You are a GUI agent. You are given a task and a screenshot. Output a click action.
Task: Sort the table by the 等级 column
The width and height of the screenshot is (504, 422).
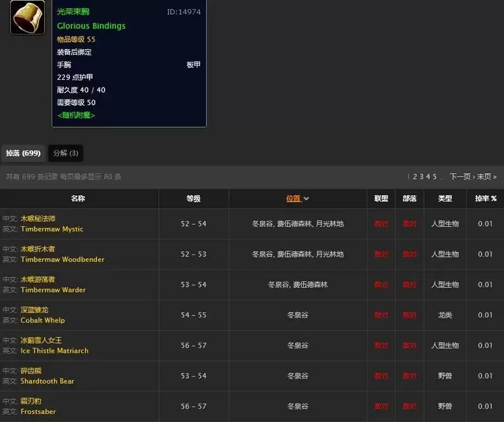(x=193, y=198)
